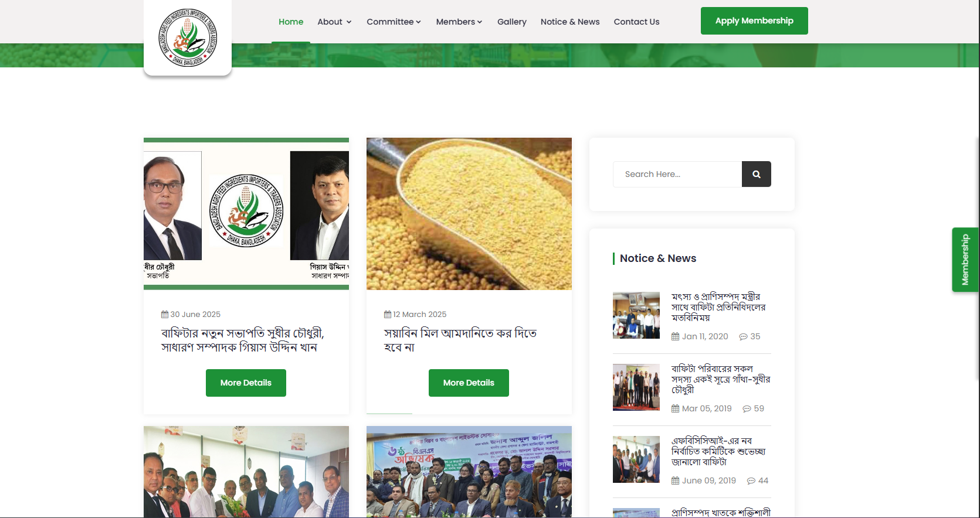Image resolution: width=980 pixels, height=518 pixels.
Task: Click the association logo in the header
Action: [187, 38]
